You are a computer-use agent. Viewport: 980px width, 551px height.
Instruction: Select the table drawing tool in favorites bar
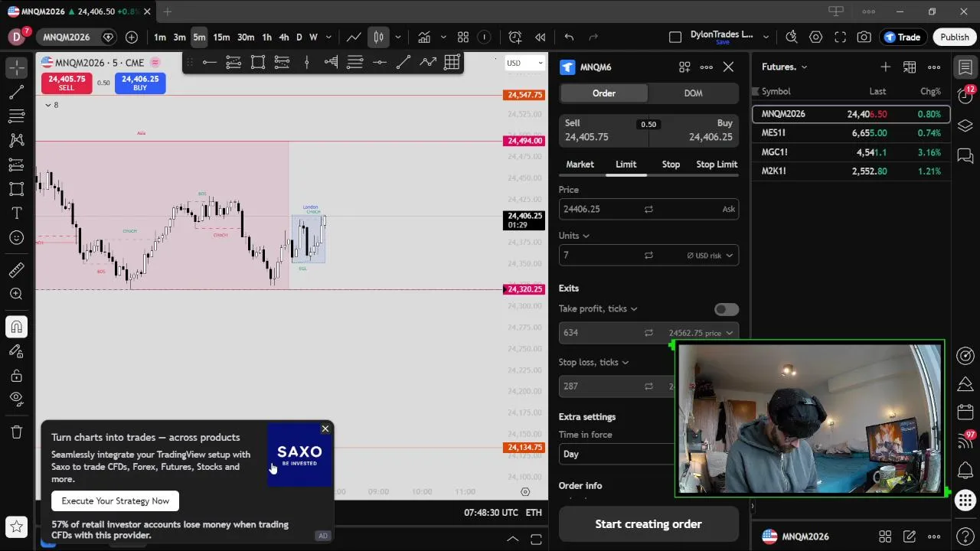coord(452,62)
